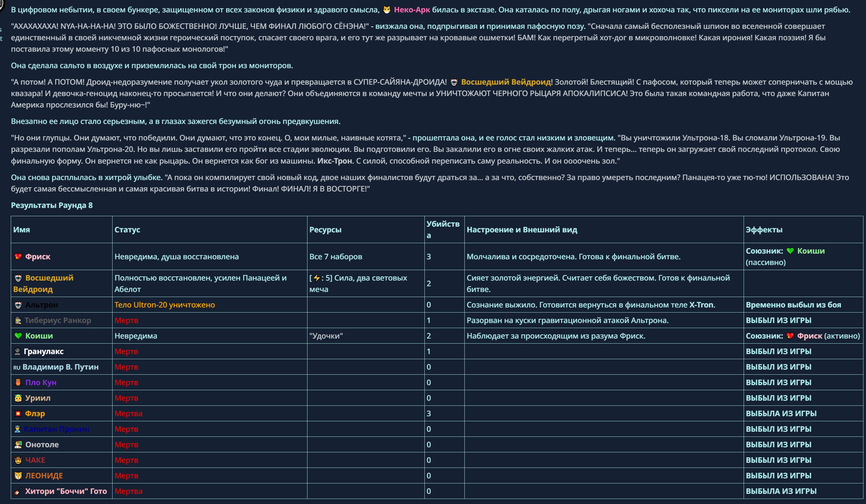Click the robot icon in the Альтрон row
This screenshot has width=866, height=504.
pyautogui.click(x=18, y=305)
